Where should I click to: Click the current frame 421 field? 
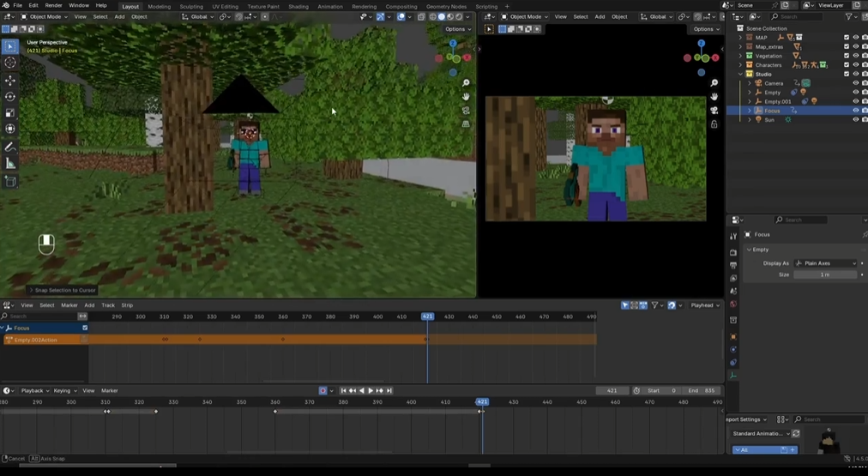[x=612, y=390]
